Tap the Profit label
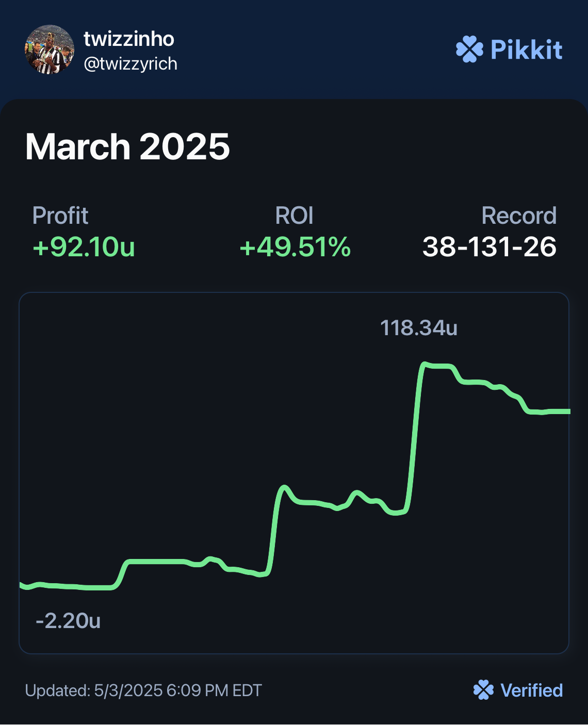 pos(60,216)
